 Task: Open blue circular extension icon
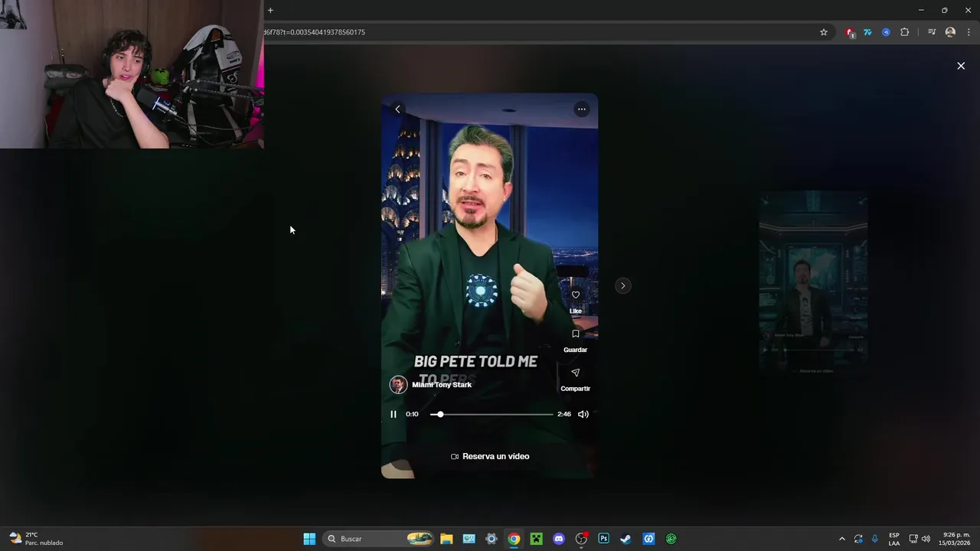point(886,32)
